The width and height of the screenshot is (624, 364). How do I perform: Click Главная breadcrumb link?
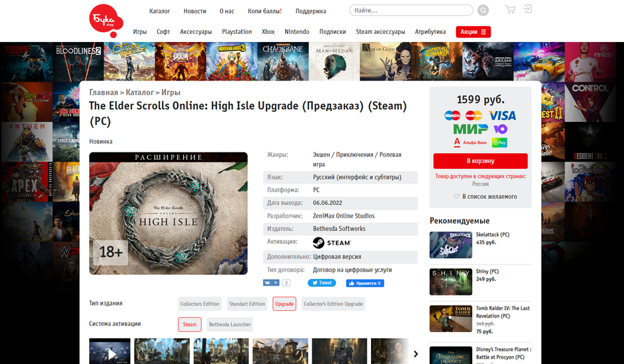(x=103, y=92)
